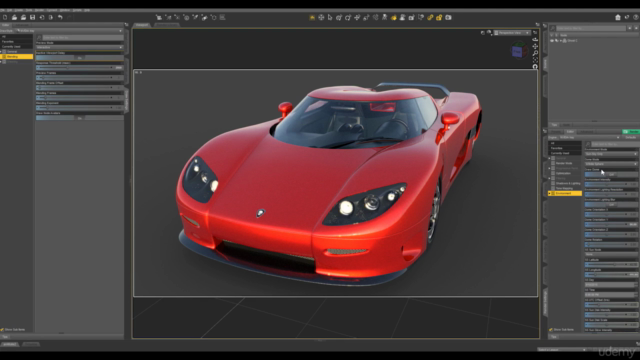The height and width of the screenshot is (360, 640).
Task: Open the Edit menu in menu bar
Action: tap(9, 10)
